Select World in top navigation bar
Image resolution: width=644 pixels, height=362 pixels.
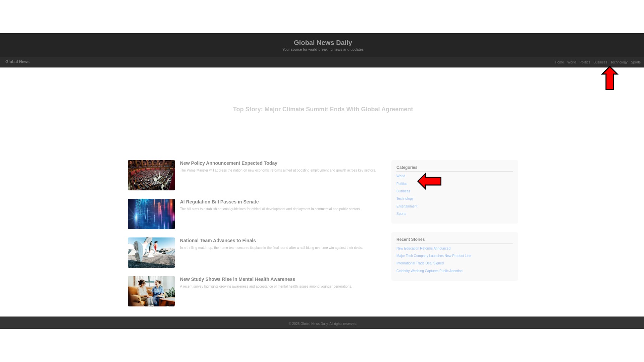click(571, 62)
